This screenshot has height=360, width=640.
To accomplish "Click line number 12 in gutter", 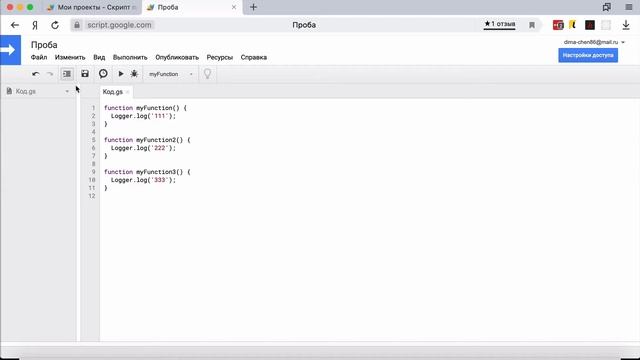I will [x=92, y=196].
